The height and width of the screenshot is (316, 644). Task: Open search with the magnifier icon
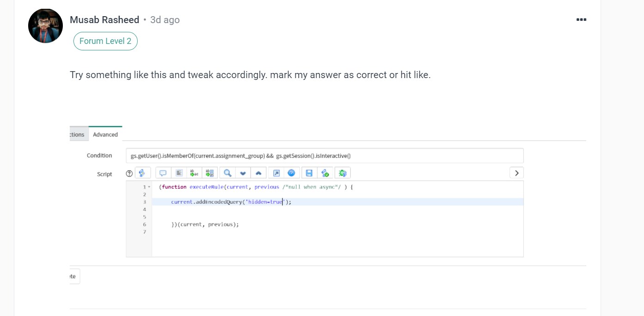227,173
